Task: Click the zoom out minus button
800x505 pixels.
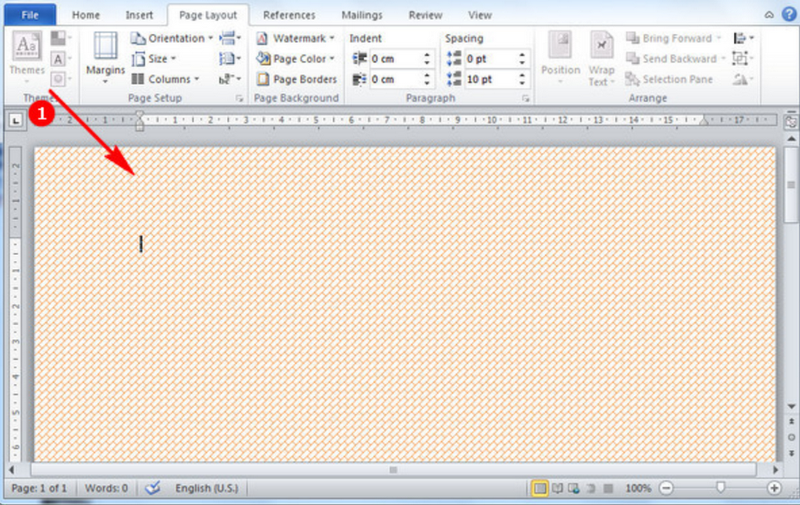Action: pos(666,489)
